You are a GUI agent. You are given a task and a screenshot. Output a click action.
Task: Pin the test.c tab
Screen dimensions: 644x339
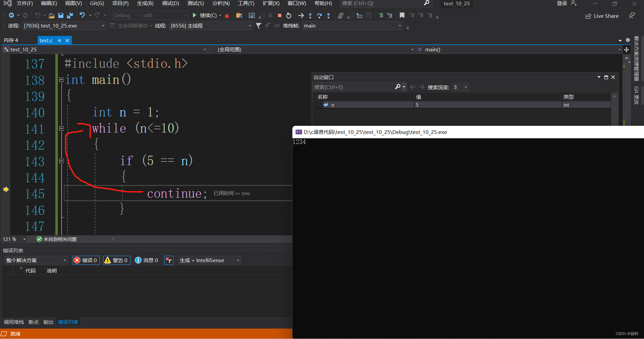pyautogui.click(x=59, y=41)
